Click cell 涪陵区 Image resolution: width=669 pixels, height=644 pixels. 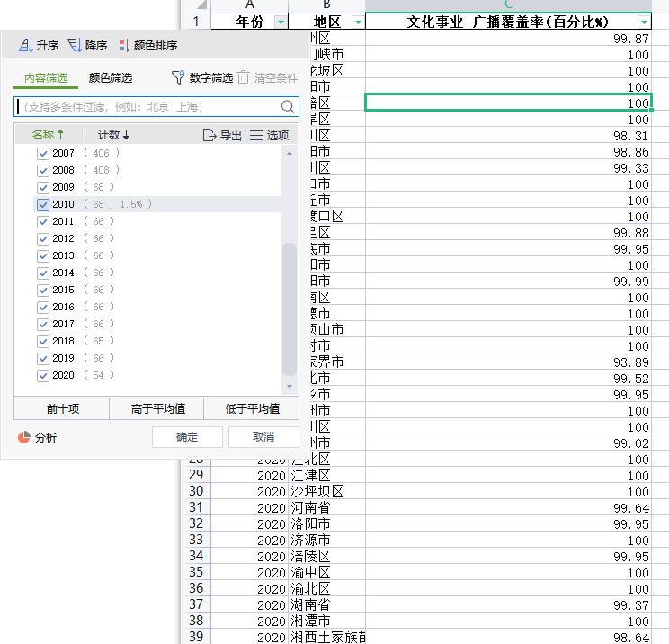(x=326, y=557)
